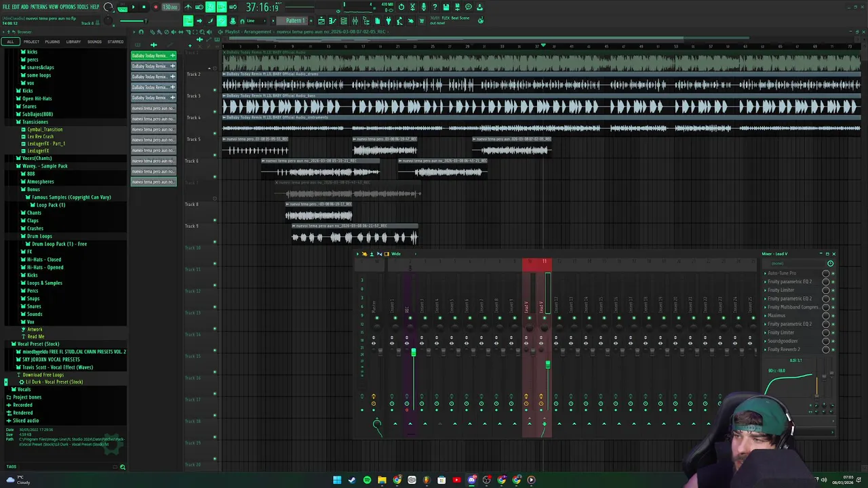
Task: Open the Hi-Hats - Closed folder
Action: coord(44,259)
